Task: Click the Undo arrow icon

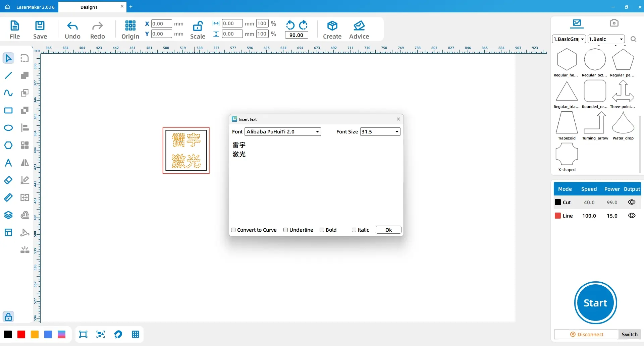Action: [x=72, y=26]
